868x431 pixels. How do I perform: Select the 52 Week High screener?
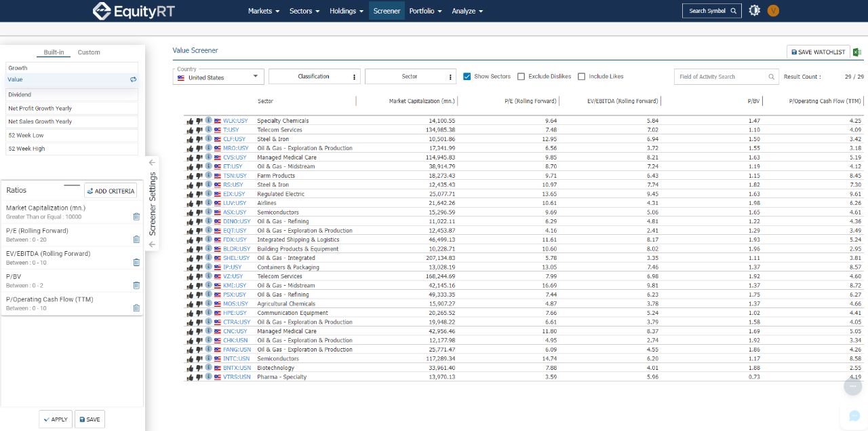[x=72, y=149]
